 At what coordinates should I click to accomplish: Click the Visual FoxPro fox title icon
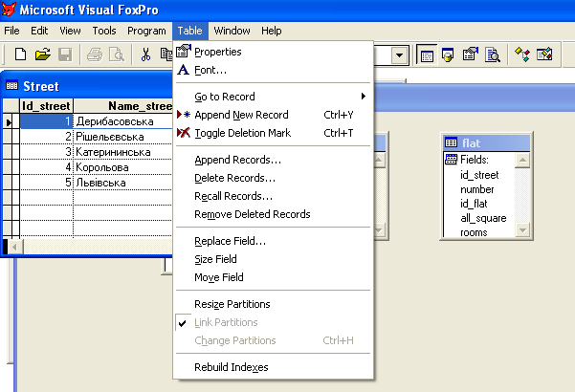(9, 10)
